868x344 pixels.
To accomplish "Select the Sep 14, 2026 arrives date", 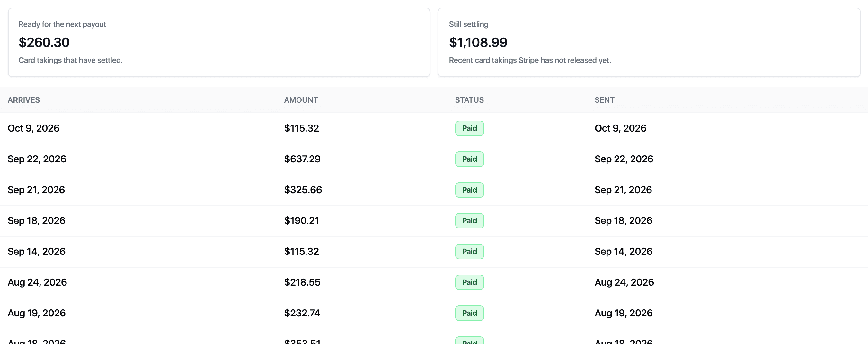I will pyautogui.click(x=36, y=252).
